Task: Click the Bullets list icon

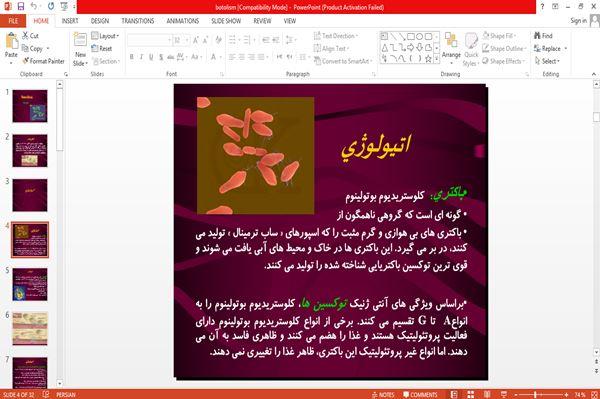Action: [232, 40]
